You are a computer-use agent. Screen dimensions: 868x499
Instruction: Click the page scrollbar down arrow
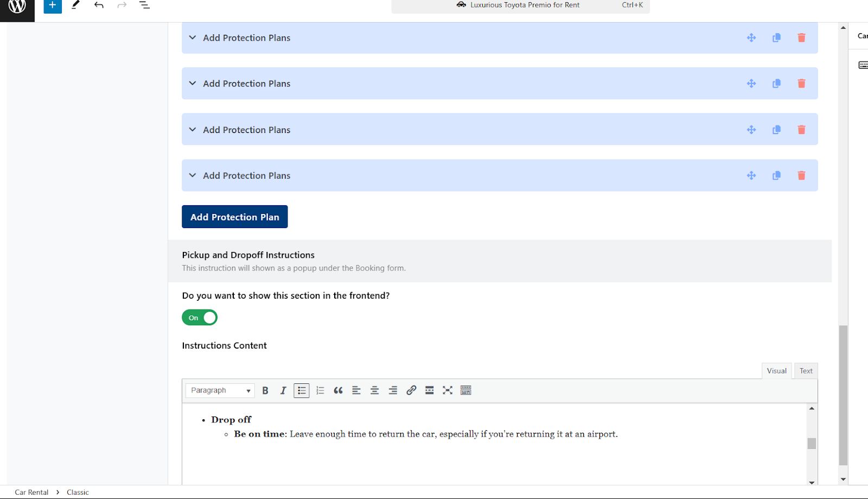coord(843,479)
